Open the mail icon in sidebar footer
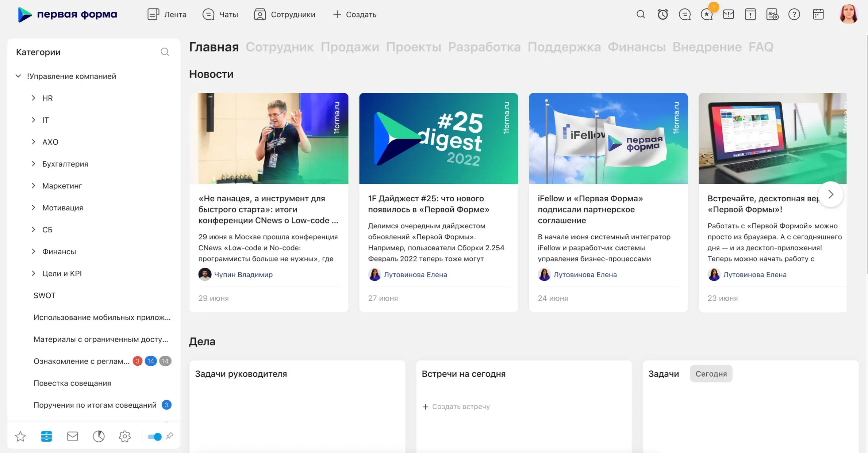Image resolution: width=868 pixels, height=453 pixels. [72, 436]
